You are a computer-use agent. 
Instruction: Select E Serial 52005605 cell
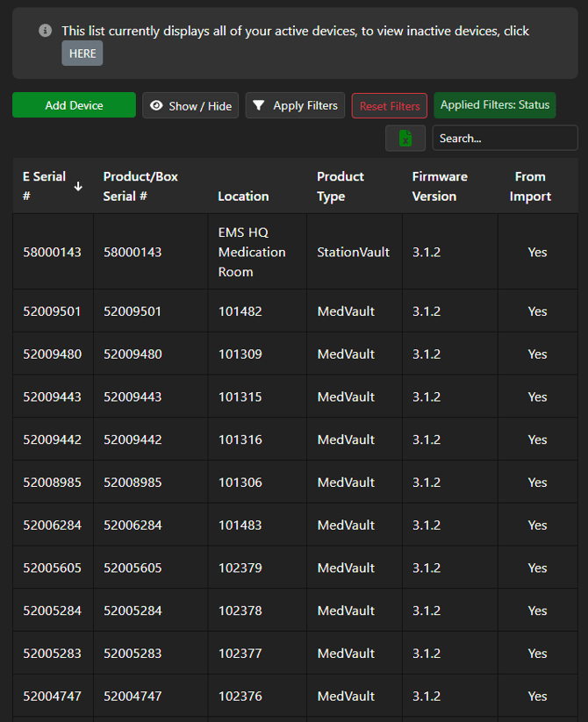pos(52,568)
